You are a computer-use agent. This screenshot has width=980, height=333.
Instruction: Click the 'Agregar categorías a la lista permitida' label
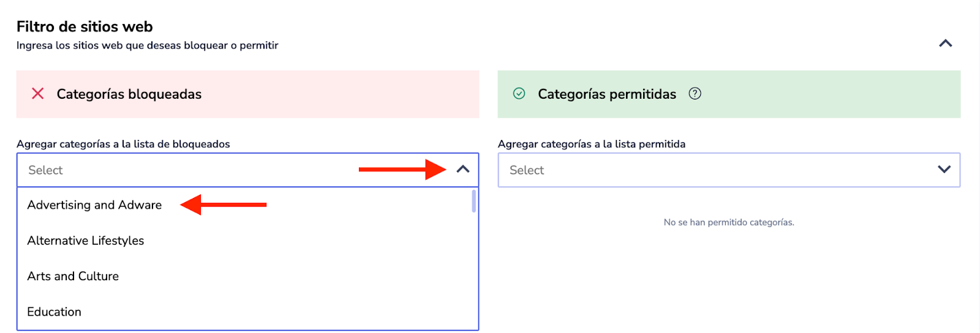pos(591,144)
